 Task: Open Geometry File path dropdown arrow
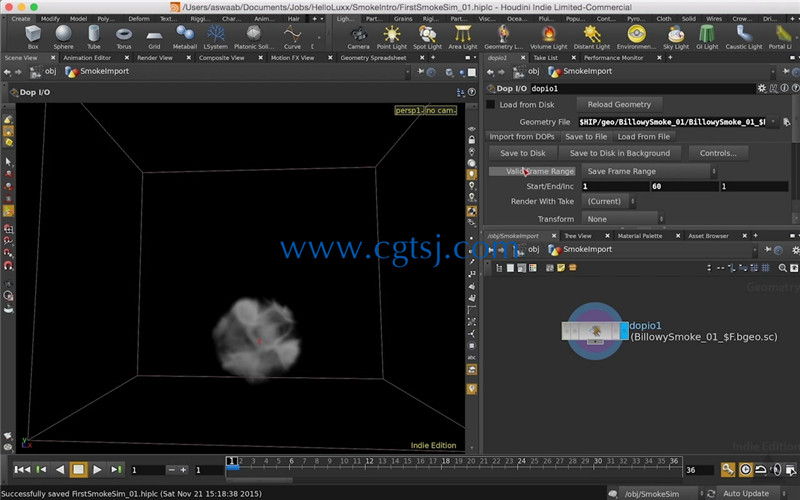pyautogui.click(x=773, y=122)
